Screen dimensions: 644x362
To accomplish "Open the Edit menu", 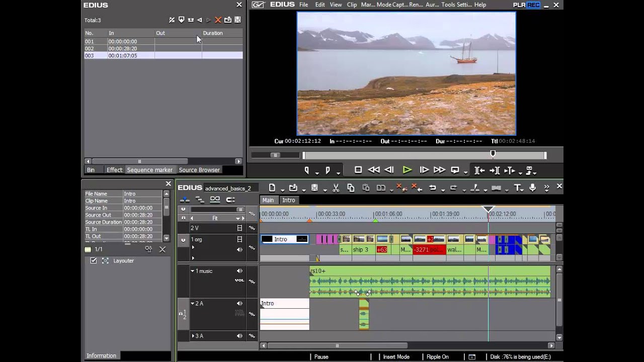I will click(320, 5).
